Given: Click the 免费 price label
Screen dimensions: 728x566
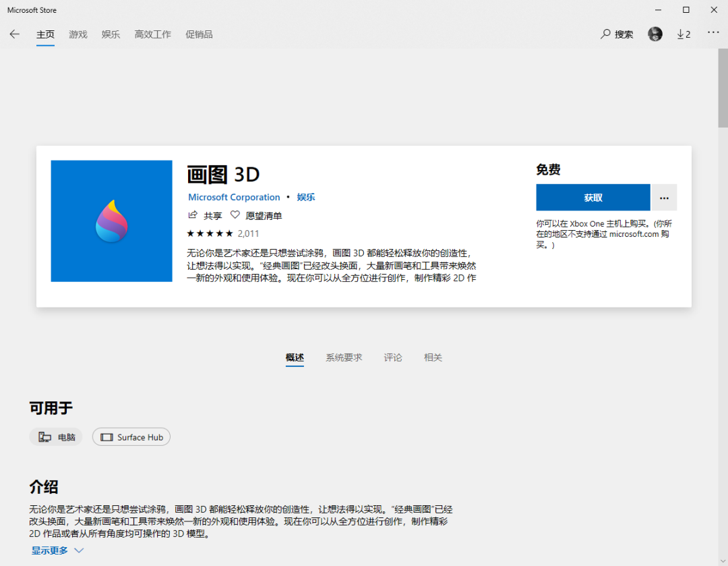Looking at the screenshot, I should (548, 169).
